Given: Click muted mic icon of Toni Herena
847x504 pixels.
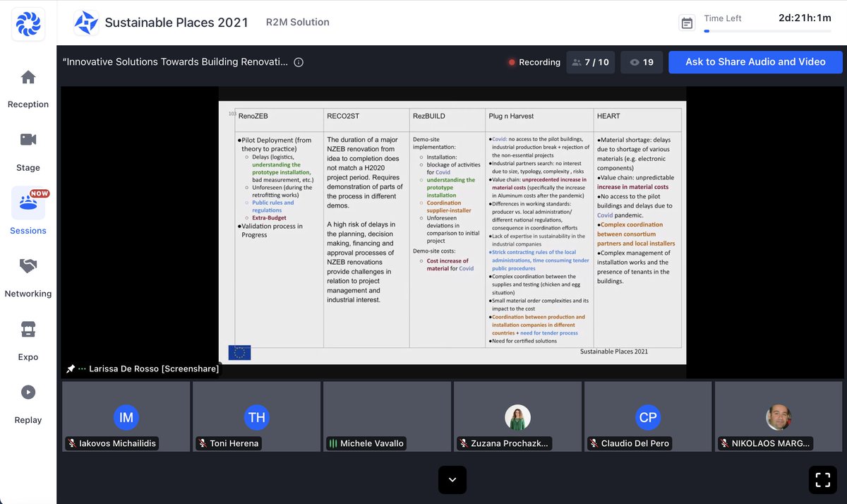Looking at the screenshot, I should [202, 443].
